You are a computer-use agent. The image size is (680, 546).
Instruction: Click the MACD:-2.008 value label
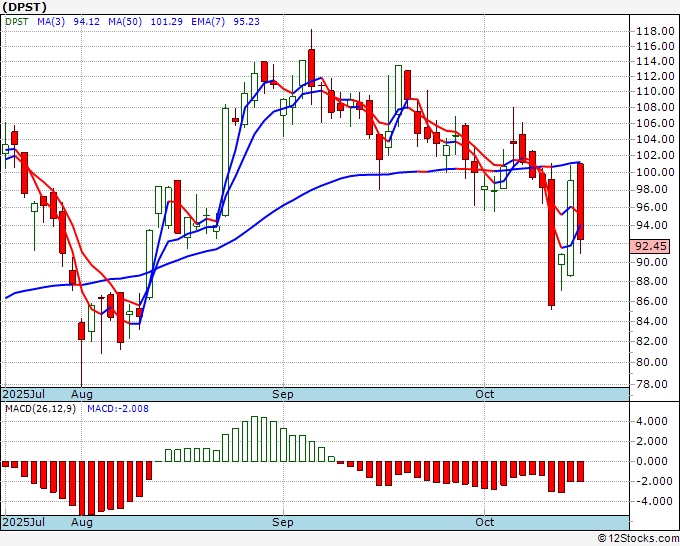118,409
